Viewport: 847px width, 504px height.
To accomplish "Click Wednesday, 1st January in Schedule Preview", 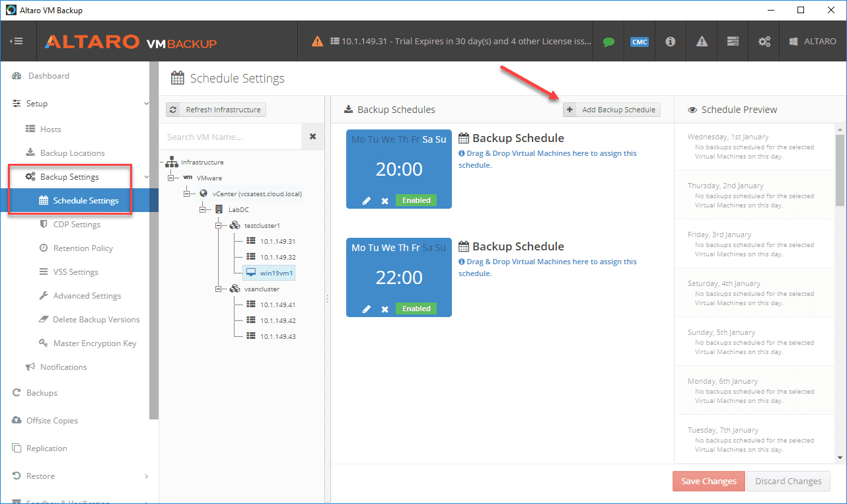I will pyautogui.click(x=728, y=137).
